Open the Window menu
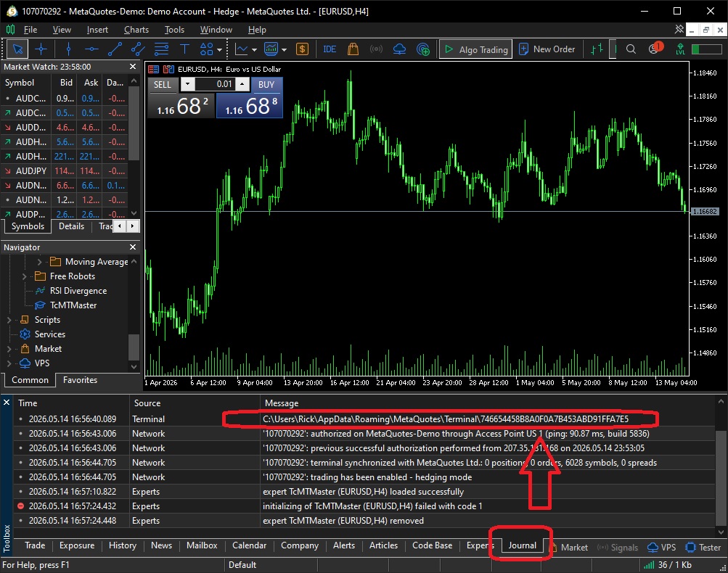The image size is (728, 573). click(x=216, y=30)
